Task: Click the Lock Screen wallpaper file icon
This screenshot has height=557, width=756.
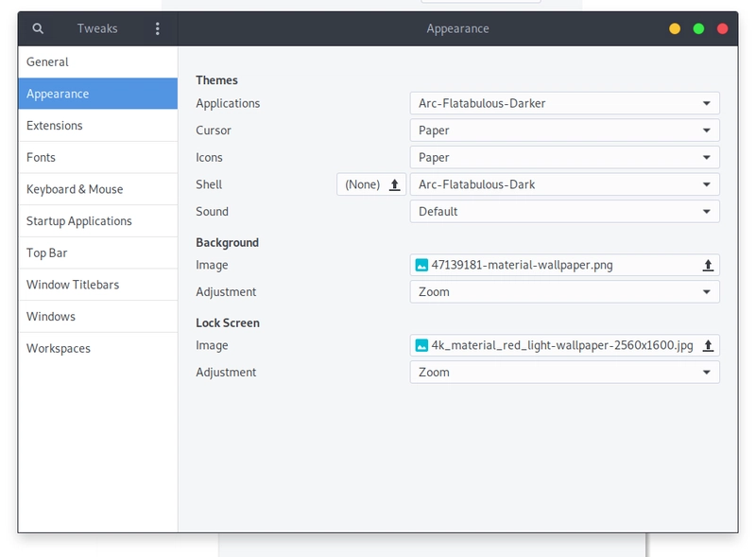Action: 421,345
